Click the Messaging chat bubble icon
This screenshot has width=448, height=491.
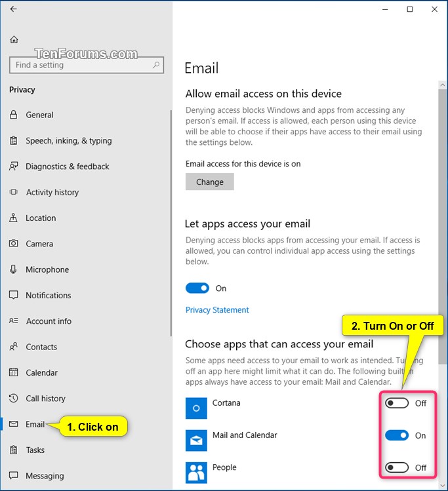coord(14,475)
